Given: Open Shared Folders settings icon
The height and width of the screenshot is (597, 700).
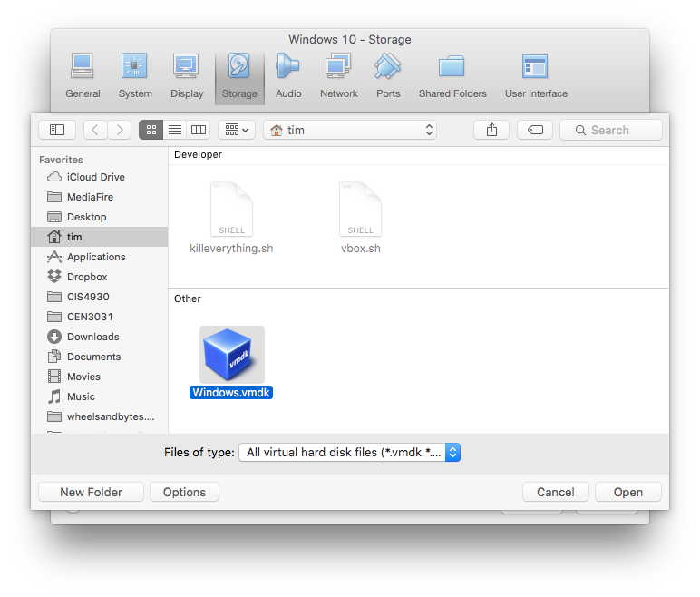Looking at the screenshot, I should click(x=452, y=76).
